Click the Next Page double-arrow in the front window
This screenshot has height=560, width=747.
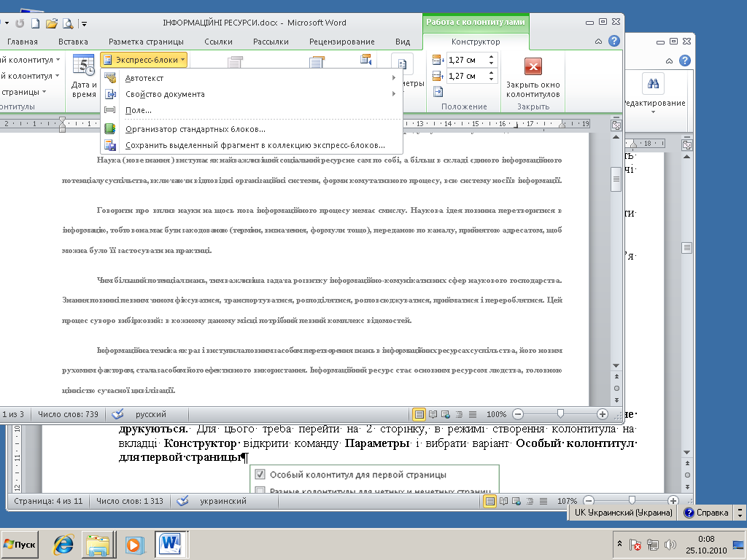(616, 400)
